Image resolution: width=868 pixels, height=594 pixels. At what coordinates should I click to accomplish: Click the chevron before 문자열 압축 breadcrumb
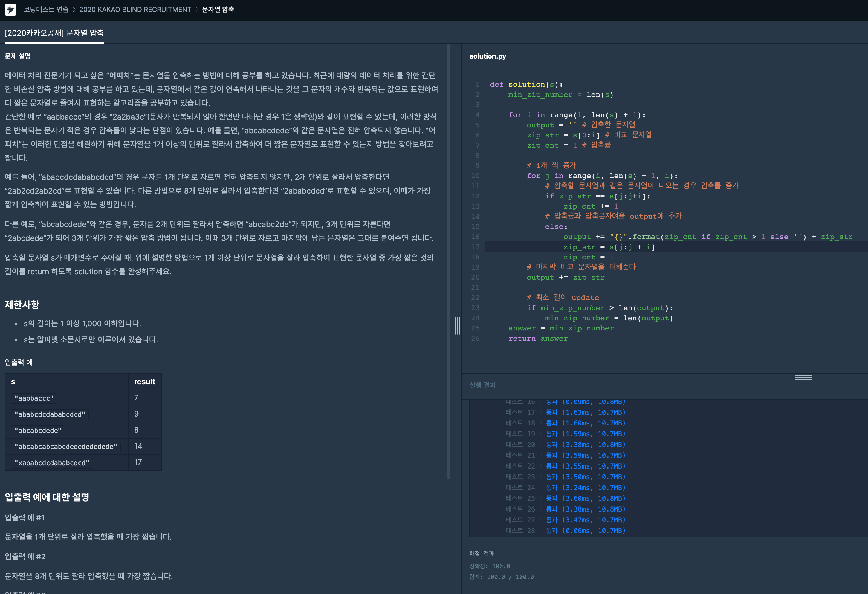pyautogui.click(x=196, y=10)
